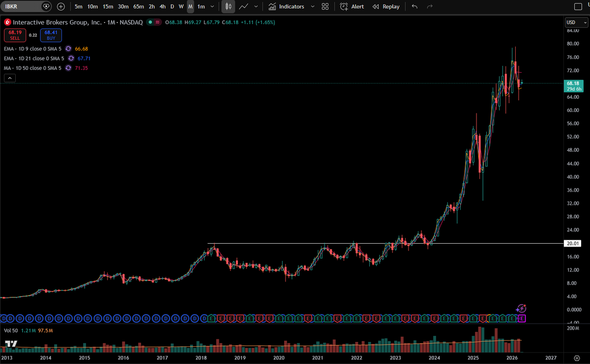Switch to the 10m interval
Viewport: 590px width, 364px height.
click(92, 6)
